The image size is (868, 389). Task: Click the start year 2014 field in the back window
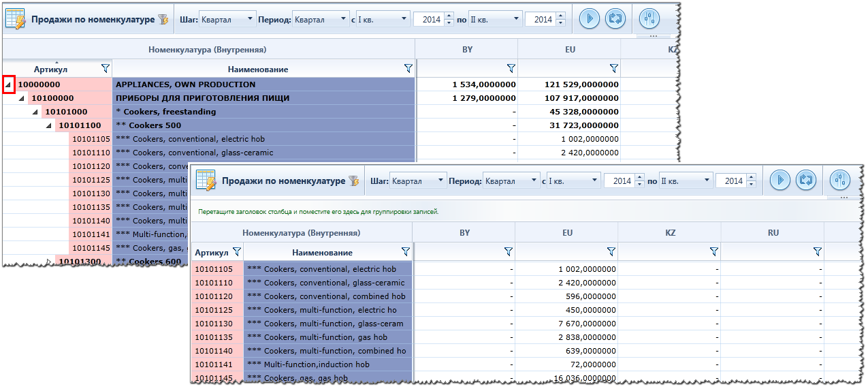(x=429, y=20)
